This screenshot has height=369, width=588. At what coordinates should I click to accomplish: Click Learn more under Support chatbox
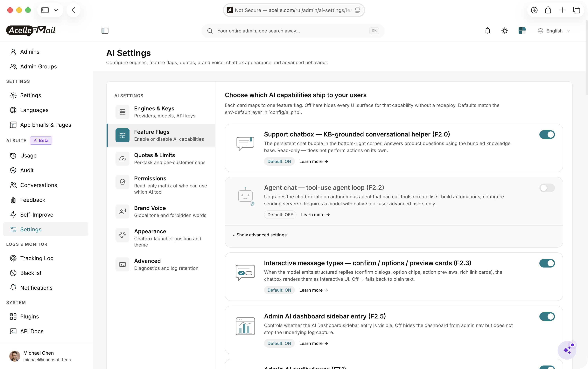click(313, 161)
